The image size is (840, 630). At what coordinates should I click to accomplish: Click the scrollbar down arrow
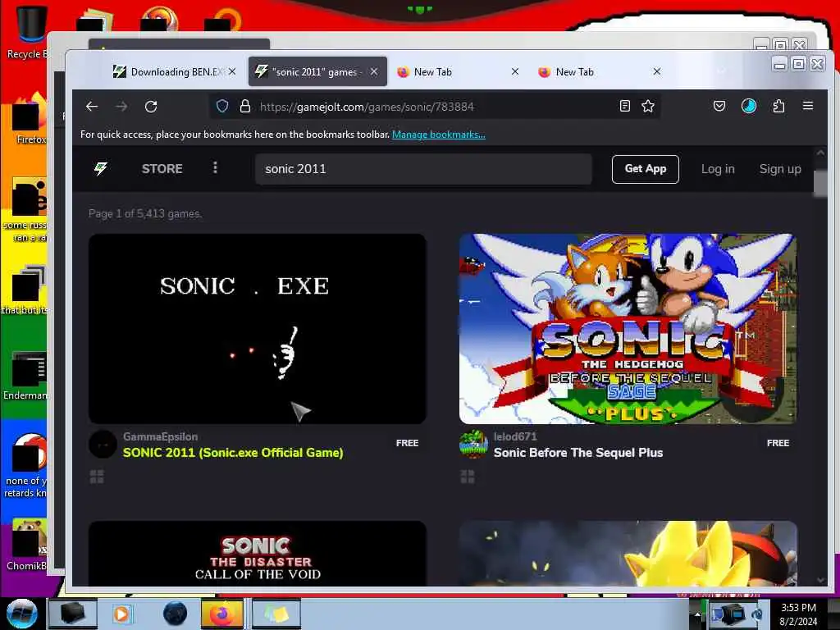point(819,580)
